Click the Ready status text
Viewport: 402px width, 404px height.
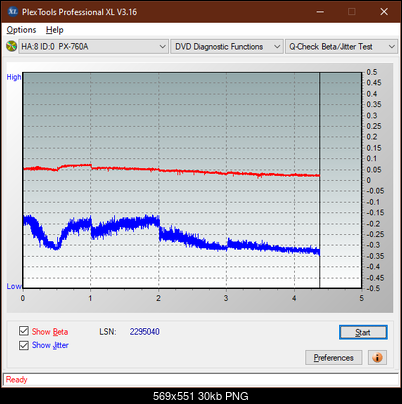(x=17, y=379)
